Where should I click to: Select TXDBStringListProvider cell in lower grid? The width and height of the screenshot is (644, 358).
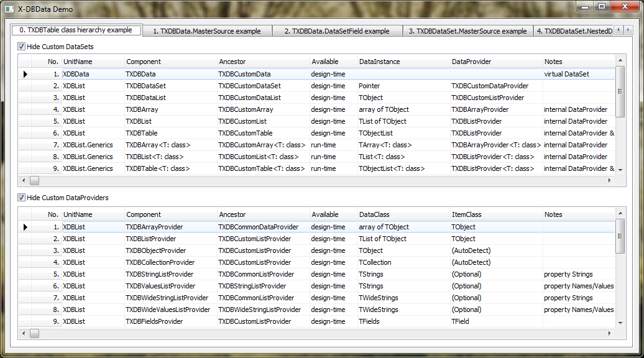coord(159,274)
